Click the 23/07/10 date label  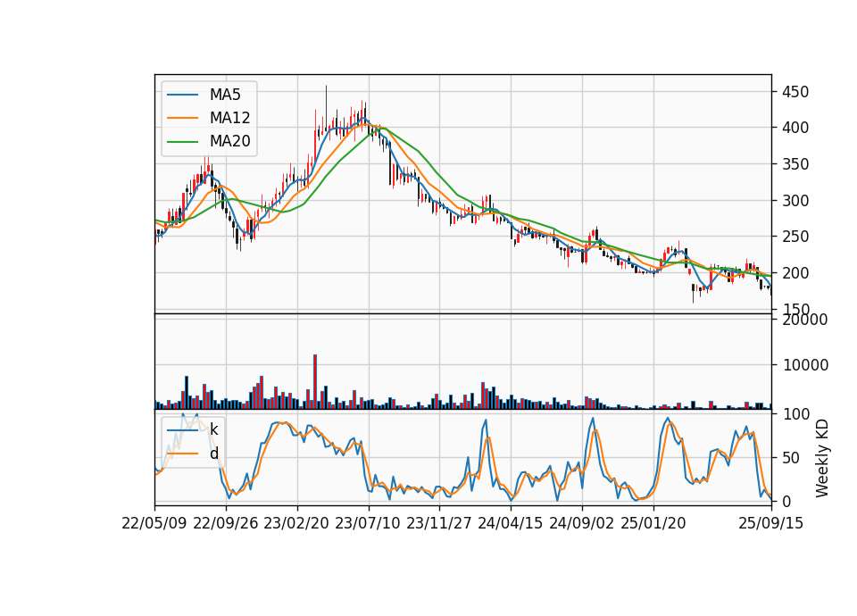point(368,523)
